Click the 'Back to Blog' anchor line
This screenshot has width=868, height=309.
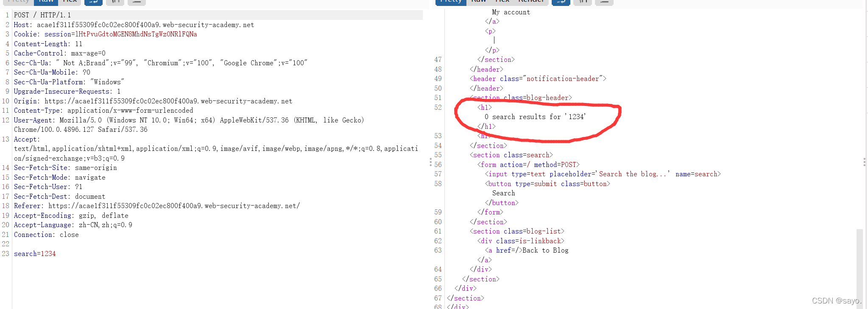tap(527, 251)
